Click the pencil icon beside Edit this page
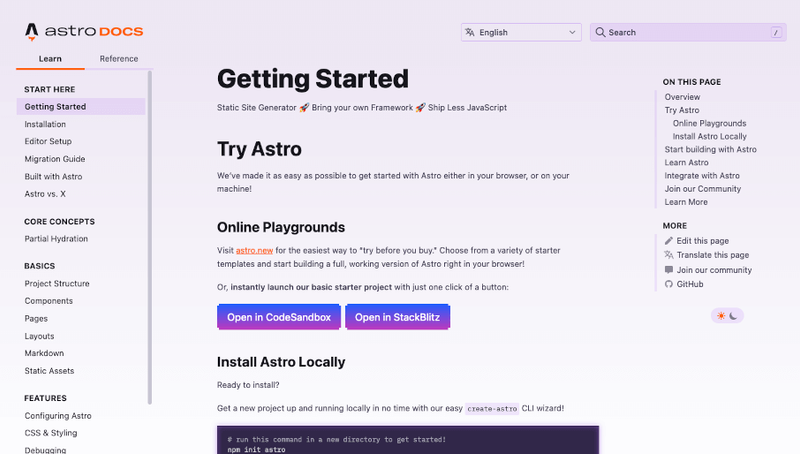The image size is (800, 454). tap(669, 241)
